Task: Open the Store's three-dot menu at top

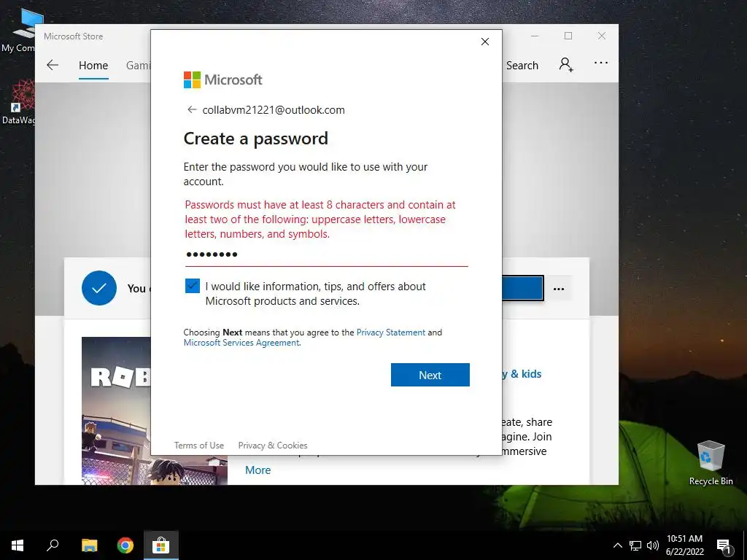Action: (x=601, y=63)
